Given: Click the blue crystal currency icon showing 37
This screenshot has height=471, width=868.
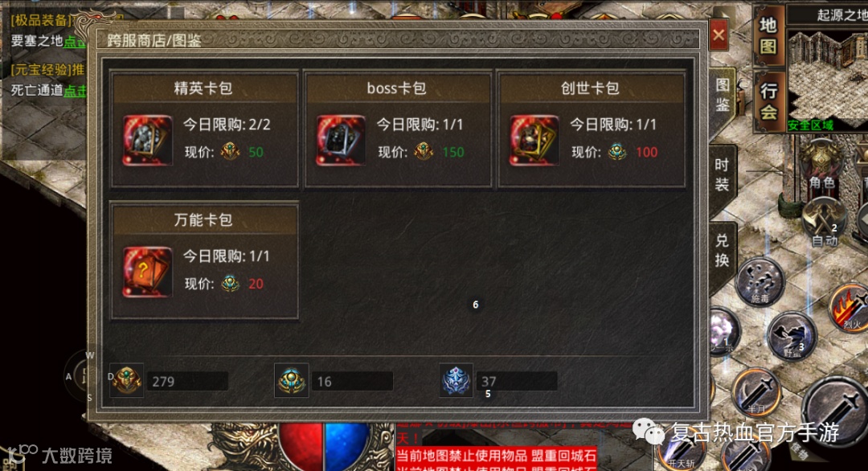Looking at the screenshot, I should click(457, 380).
